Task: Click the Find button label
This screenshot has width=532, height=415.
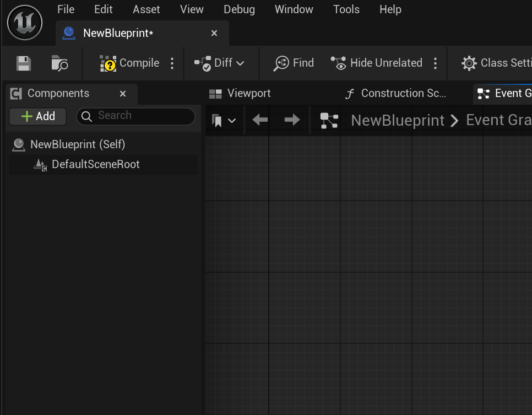Action: (x=303, y=63)
